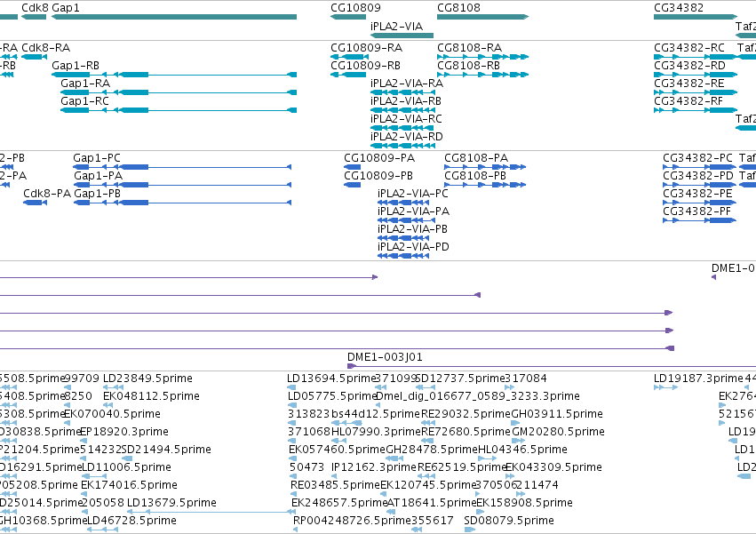The width and height of the screenshot is (756, 534).
Task: Open the RE03485.5prime EST label
Action: point(335,485)
